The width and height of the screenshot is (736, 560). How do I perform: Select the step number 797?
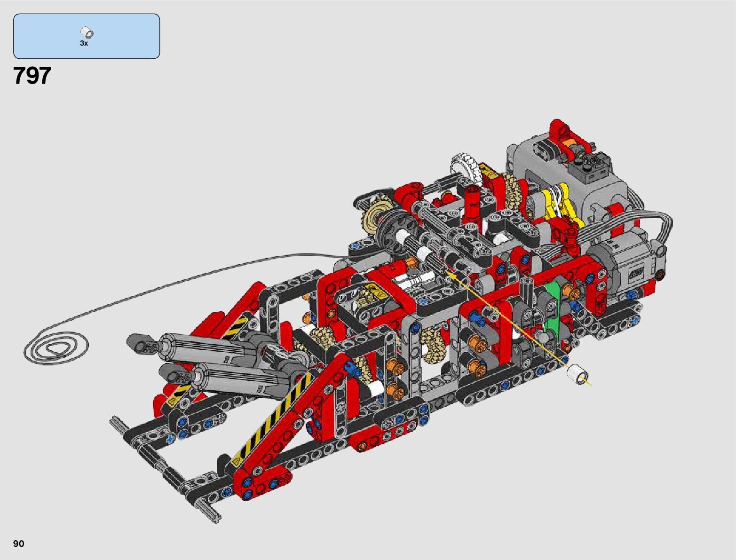32,75
